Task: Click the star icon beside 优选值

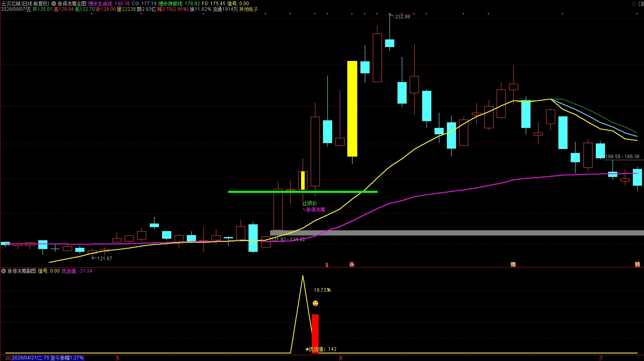Action: coord(307,349)
